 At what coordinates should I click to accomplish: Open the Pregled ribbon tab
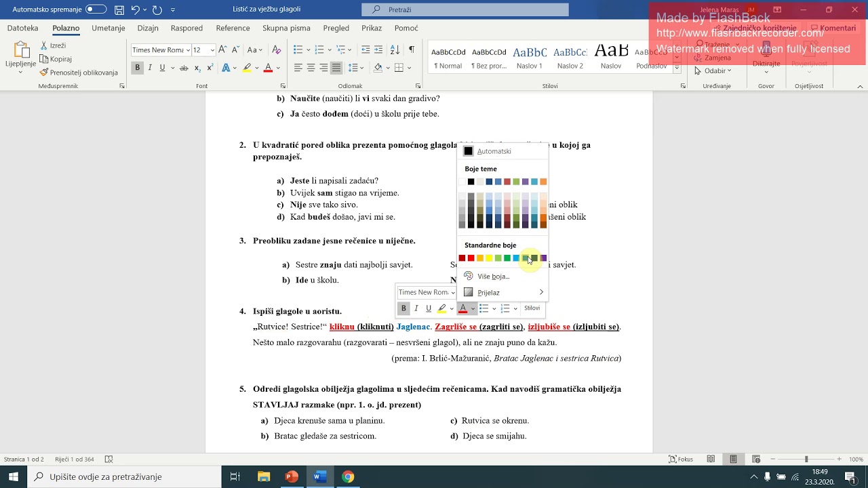tap(336, 28)
